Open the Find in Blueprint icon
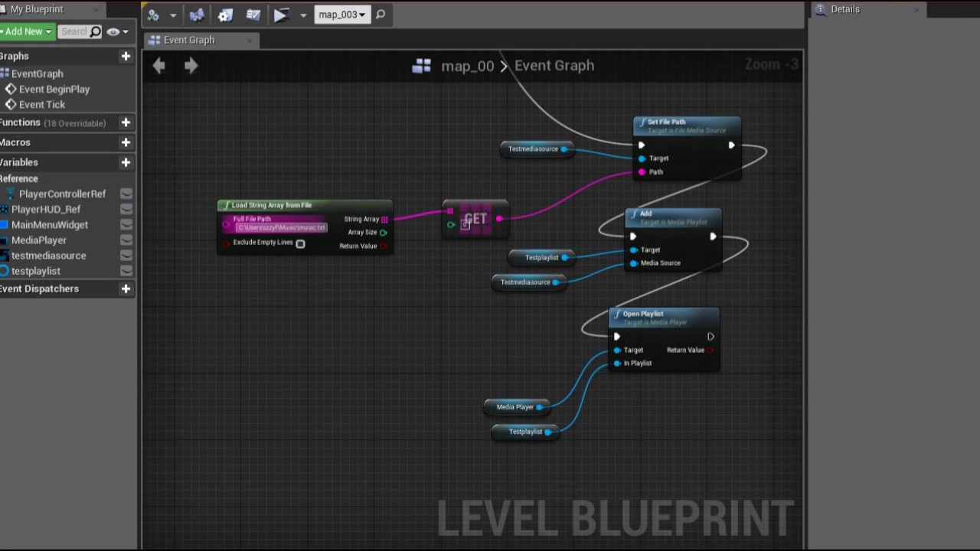This screenshot has width=980, height=551. pos(197,15)
